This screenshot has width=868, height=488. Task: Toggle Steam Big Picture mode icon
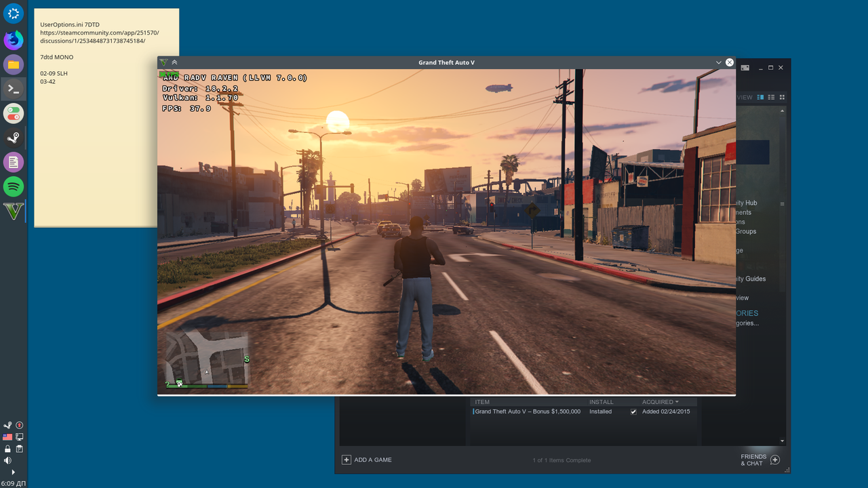(745, 68)
